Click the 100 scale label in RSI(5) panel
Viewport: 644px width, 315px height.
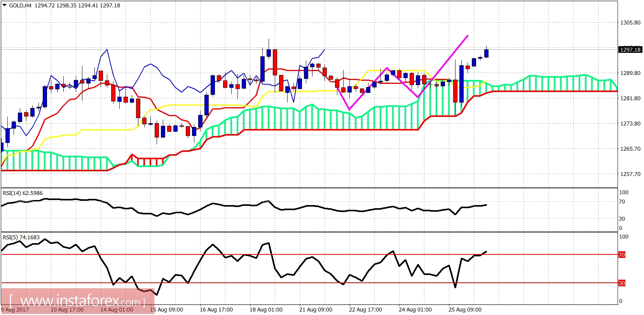624,237
